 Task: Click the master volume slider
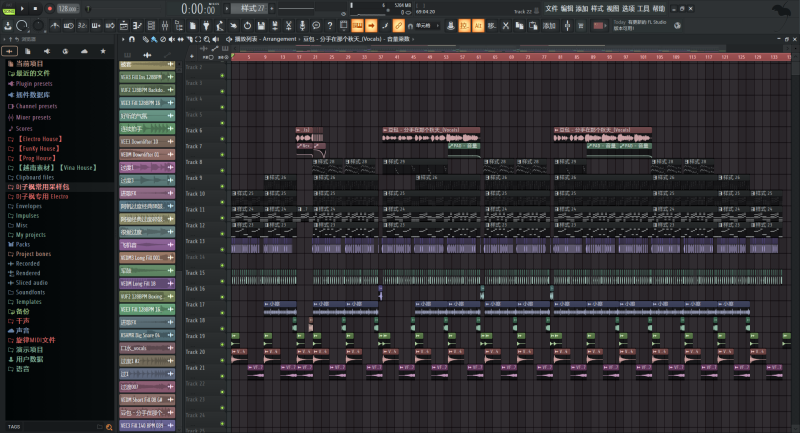22,25
